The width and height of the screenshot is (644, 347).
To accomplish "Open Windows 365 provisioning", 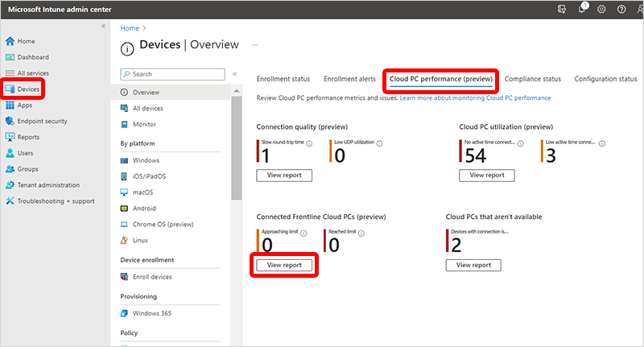I will (x=146, y=313).
